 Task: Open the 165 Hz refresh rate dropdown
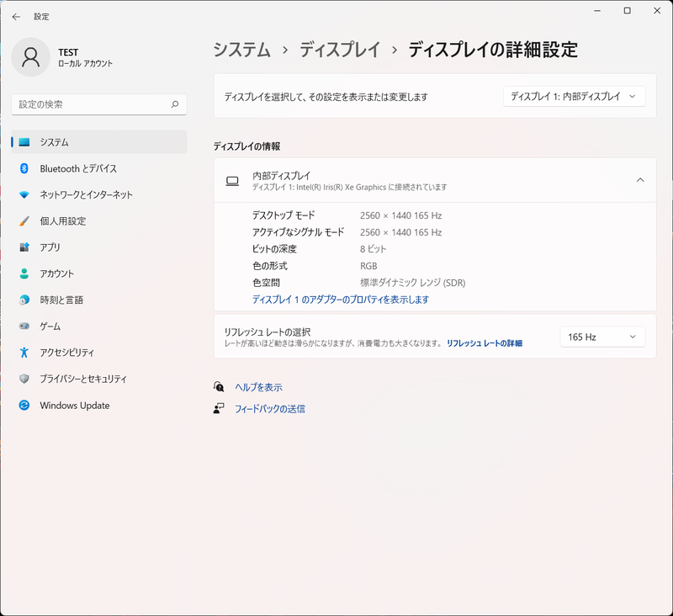pyautogui.click(x=602, y=337)
